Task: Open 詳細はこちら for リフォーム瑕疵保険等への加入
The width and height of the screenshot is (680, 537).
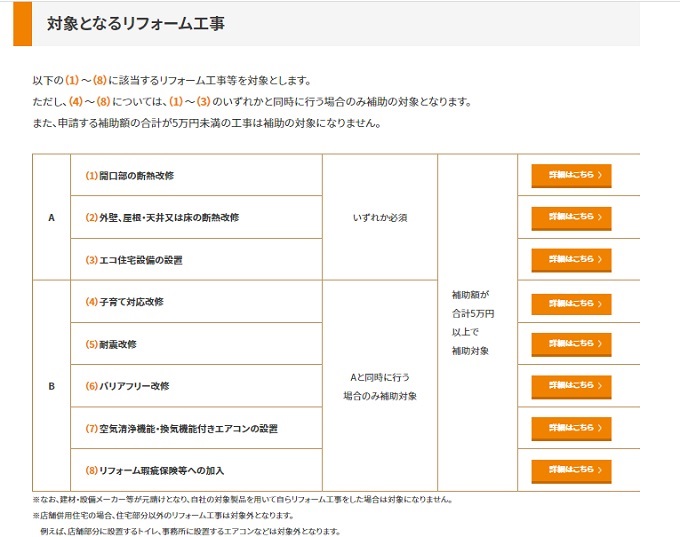Action: point(571,471)
